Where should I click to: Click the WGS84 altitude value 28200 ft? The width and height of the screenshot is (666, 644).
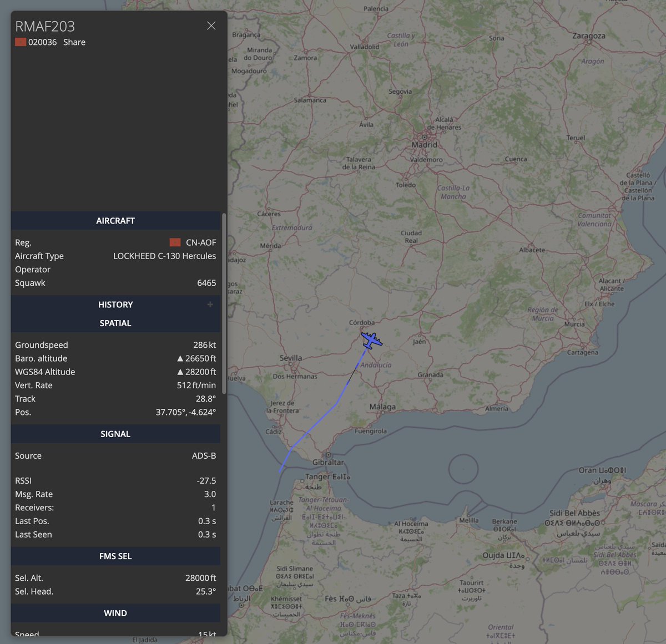click(196, 372)
